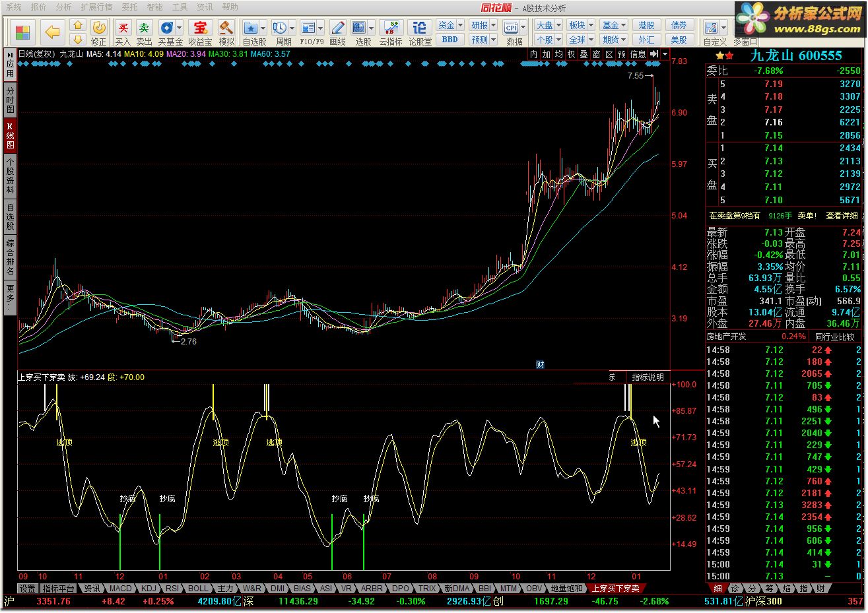Open 自选股 star folder icon
The image size is (868, 613).
(251, 28)
